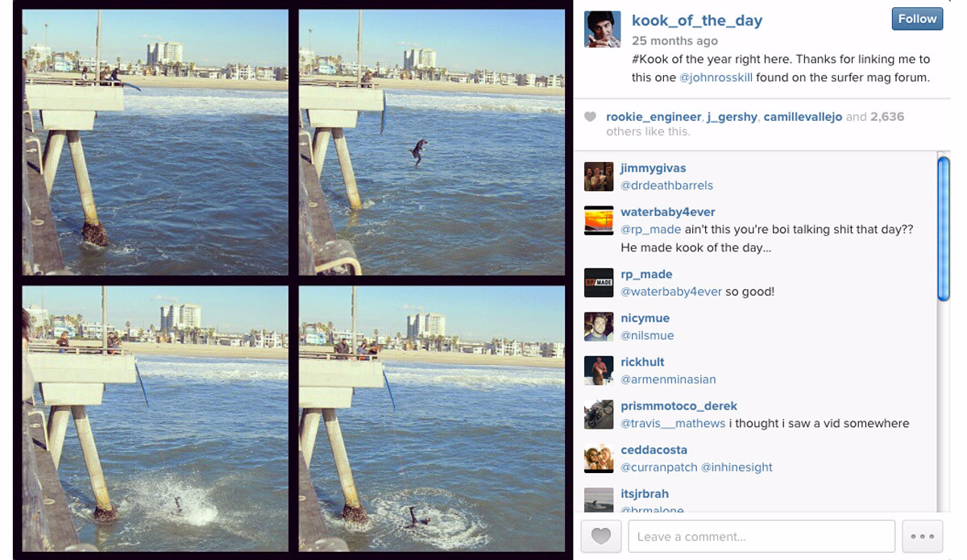Open jimmygivas commenter avatar
The image size is (967, 560).
click(599, 176)
